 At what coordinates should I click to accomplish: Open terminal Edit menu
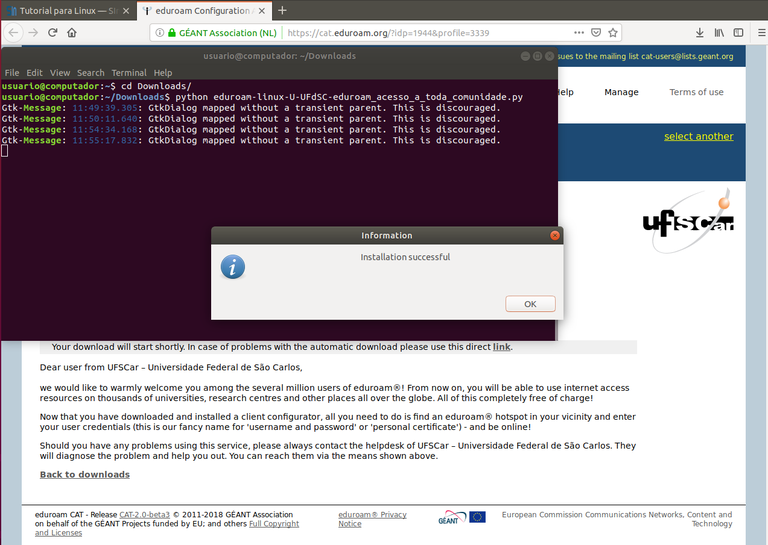coord(34,73)
